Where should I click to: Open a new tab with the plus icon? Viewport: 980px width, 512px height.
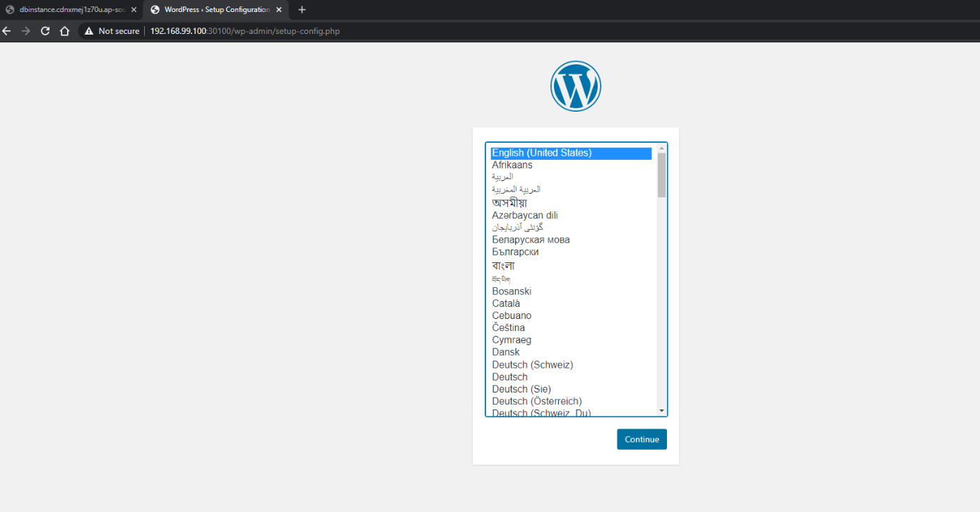coord(302,10)
